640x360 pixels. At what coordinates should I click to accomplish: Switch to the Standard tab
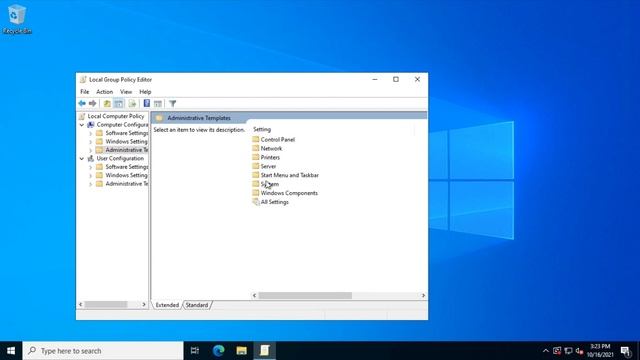point(197,305)
